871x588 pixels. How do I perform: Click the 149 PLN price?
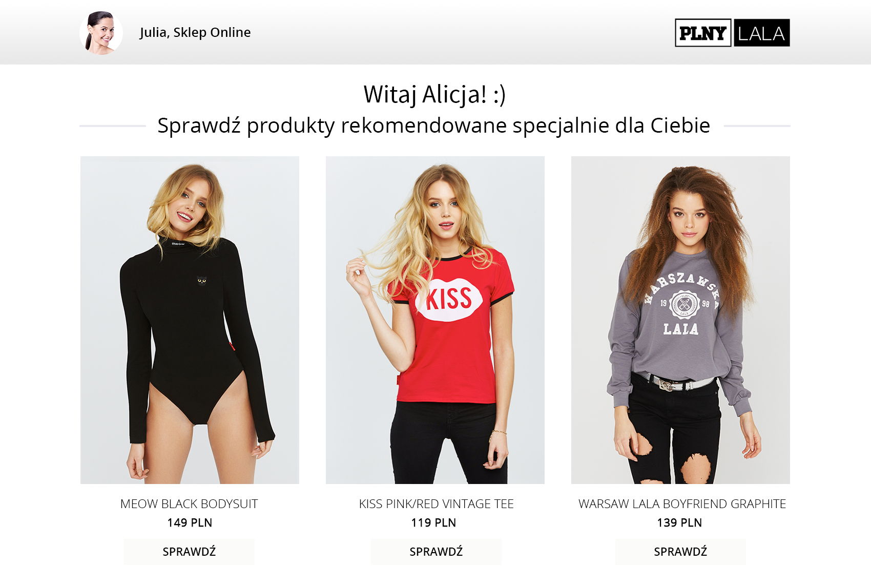pyautogui.click(x=190, y=523)
